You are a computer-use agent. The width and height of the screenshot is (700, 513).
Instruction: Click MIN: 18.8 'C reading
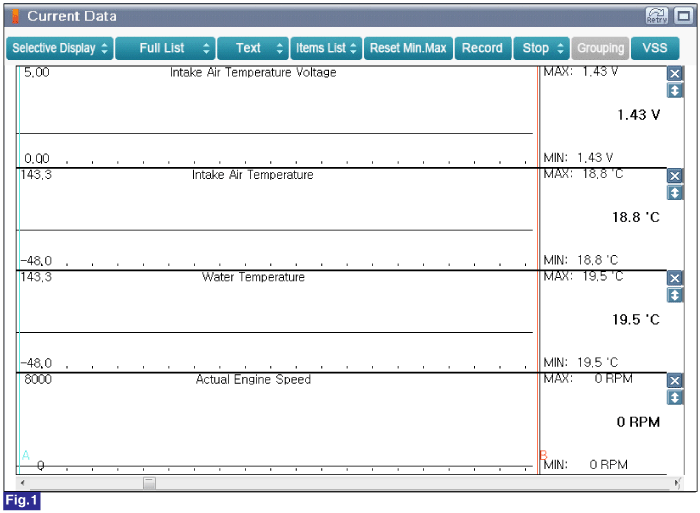(581, 260)
